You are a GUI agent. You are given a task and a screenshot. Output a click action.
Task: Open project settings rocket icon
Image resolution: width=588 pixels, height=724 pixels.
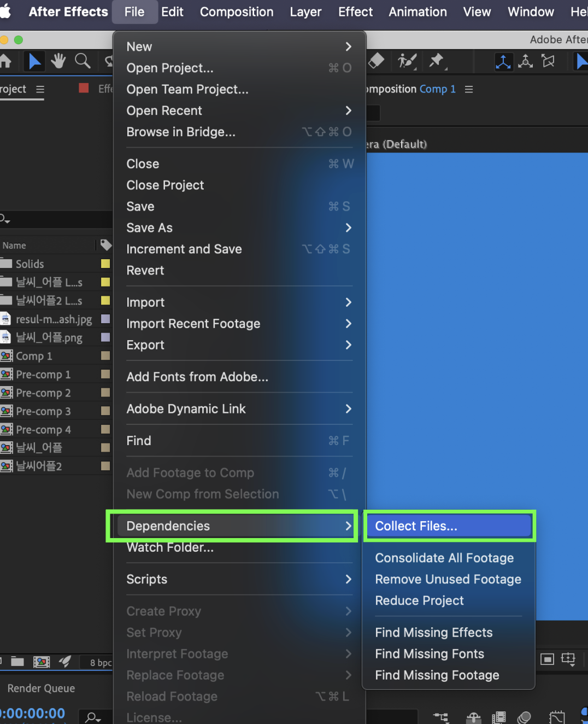[65, 662]
